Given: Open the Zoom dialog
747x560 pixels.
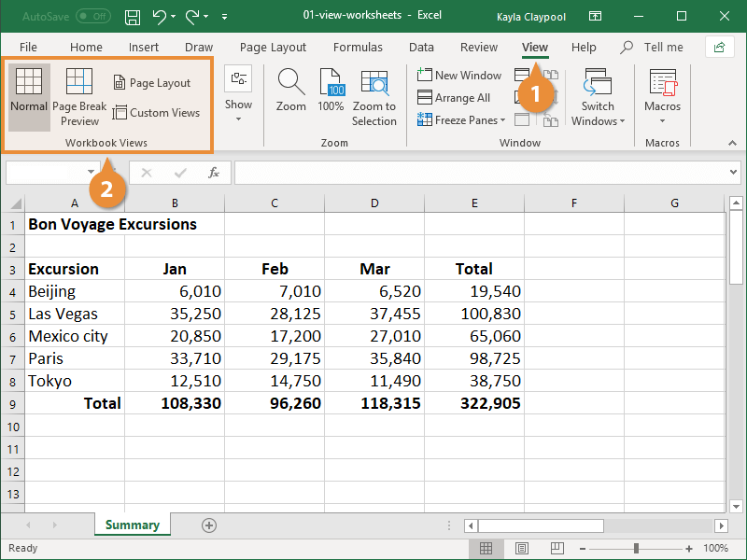Looking at the screenshot, I should (291, 91).
